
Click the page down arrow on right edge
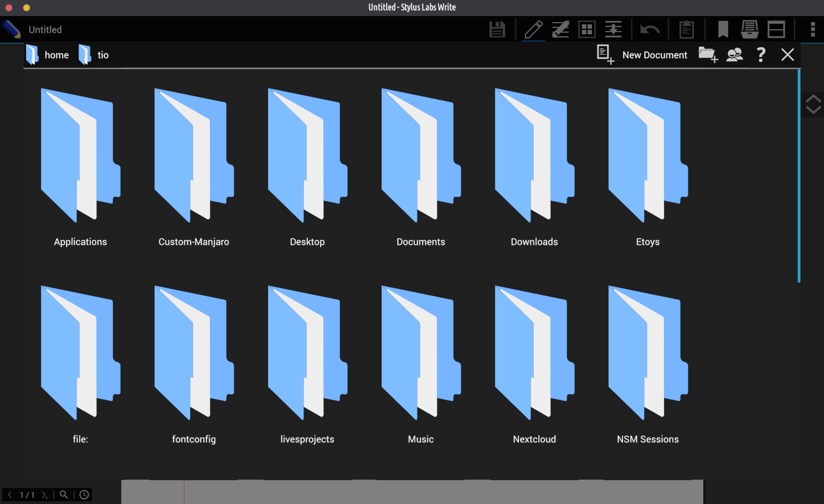813,109
